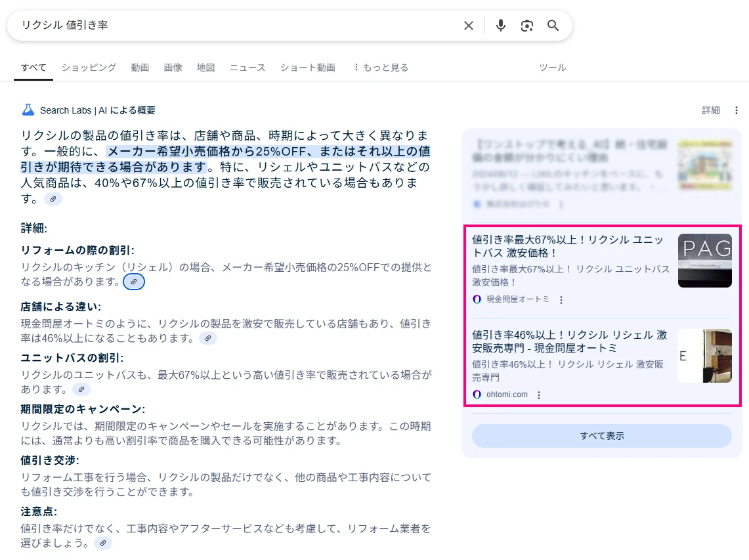Open the PAG thumbnail of the unit bath card
The height and width of the screenshot is (560, 749).
[x=704, y=261]
